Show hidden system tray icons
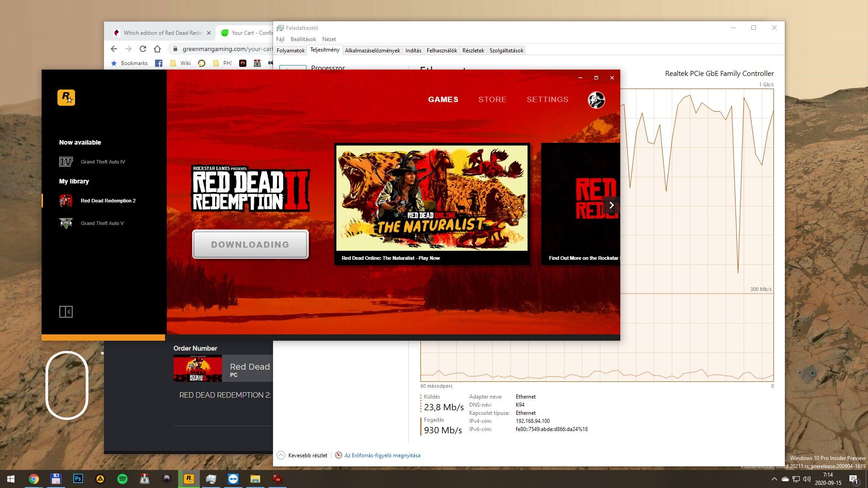The width and height of the screenshot is (868, 488). click(774, 479)
